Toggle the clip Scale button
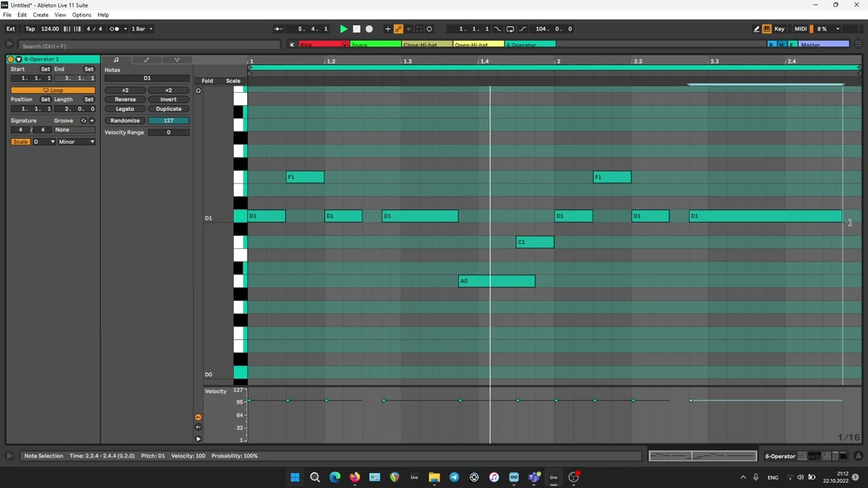The image size is (868, 488). click(x=20, y=142)
